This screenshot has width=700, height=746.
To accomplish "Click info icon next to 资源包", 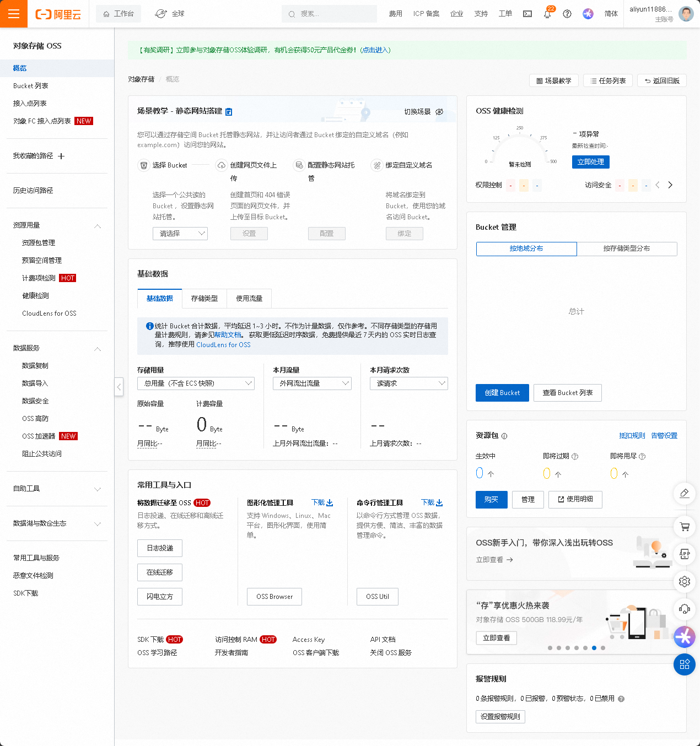I will (504, 436).
